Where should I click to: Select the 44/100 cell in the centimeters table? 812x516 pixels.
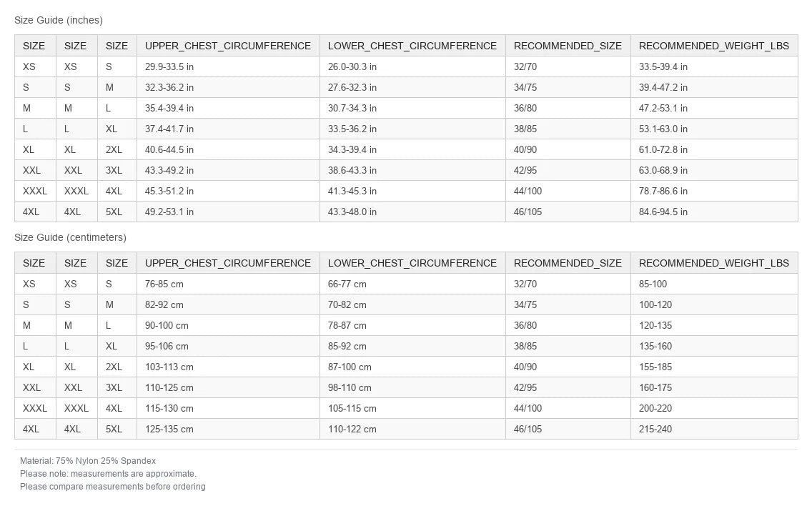pyautogui.click(x=568, y=408)
